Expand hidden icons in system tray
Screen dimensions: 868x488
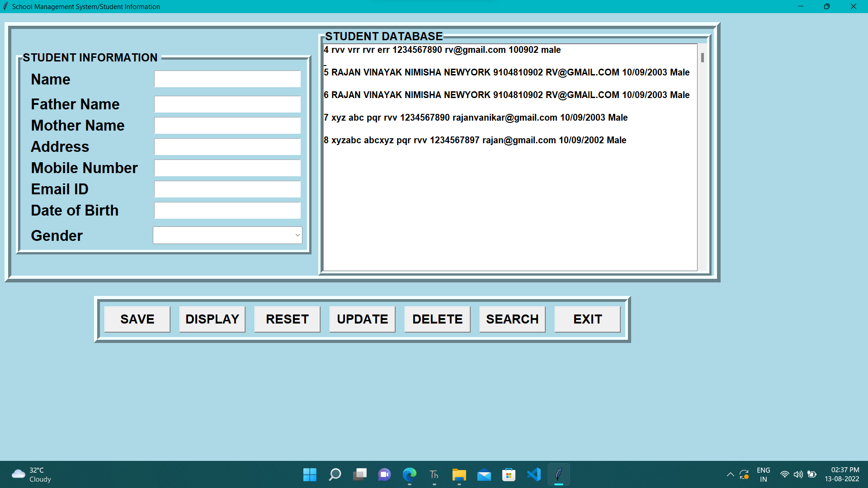[730, 474]
